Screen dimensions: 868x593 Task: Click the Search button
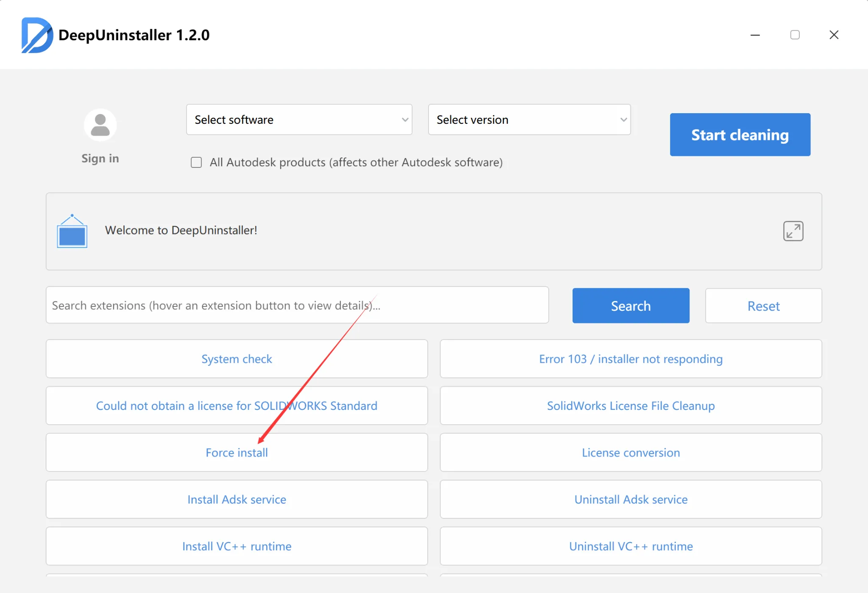[630, 306]
